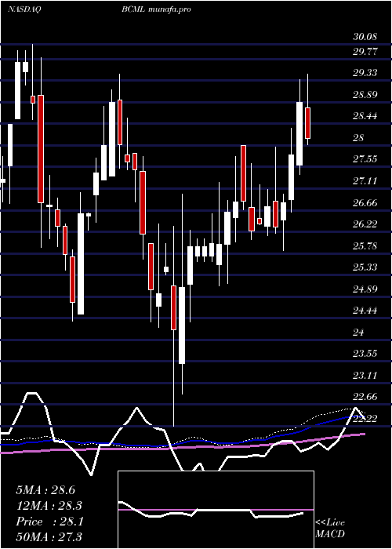
Task: Click the 22.66 price axis label
Action: tap(365, 397)
